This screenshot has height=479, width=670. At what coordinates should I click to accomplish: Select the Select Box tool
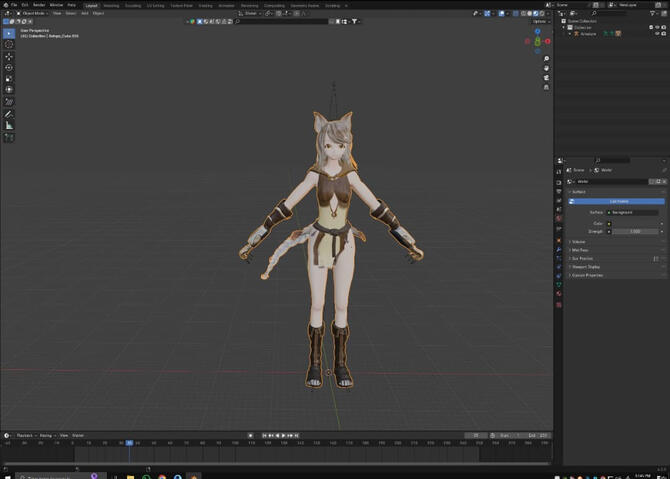9,33
